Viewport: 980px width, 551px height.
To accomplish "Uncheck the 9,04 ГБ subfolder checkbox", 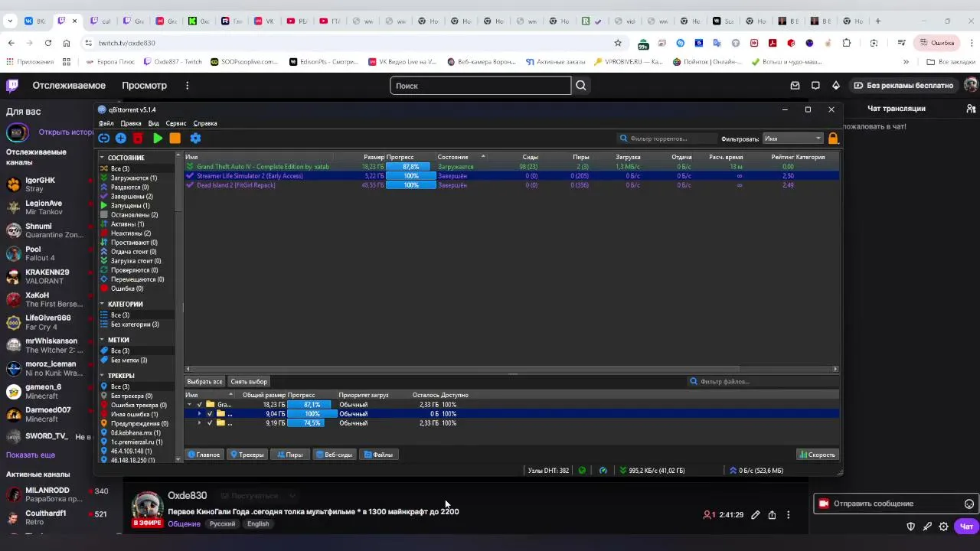I will 210,414.
